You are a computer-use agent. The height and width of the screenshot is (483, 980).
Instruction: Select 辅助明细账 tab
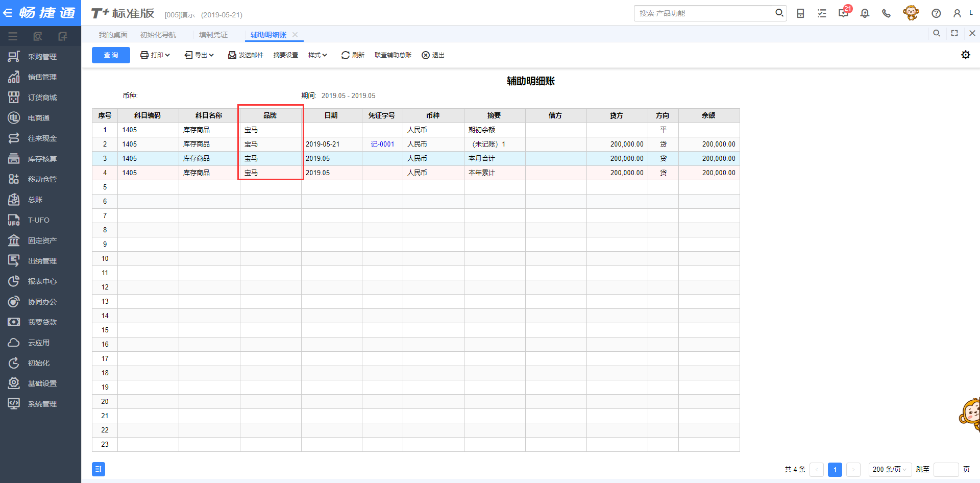[x=268, y=35]
